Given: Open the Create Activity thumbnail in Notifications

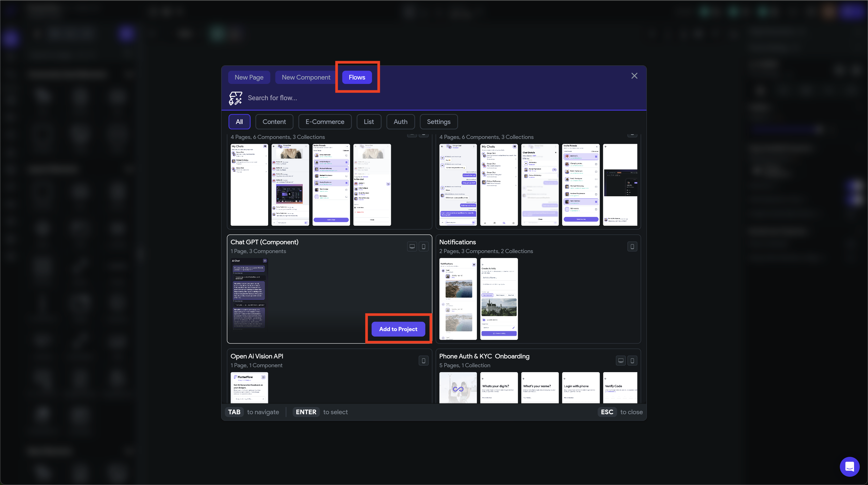Looking at the screenshot, I should 499,299.
